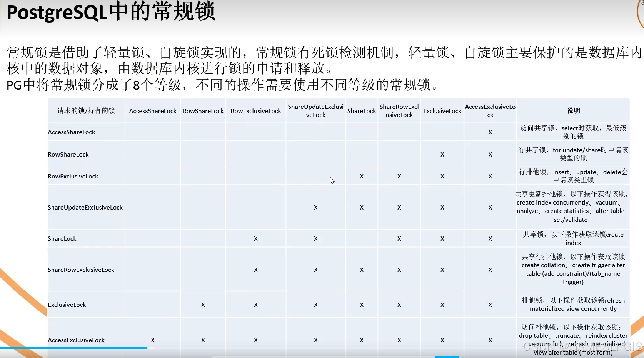
Task: Select the RowExclusiveLock column header
Action: pyautogui.click(x=256, y=111)
